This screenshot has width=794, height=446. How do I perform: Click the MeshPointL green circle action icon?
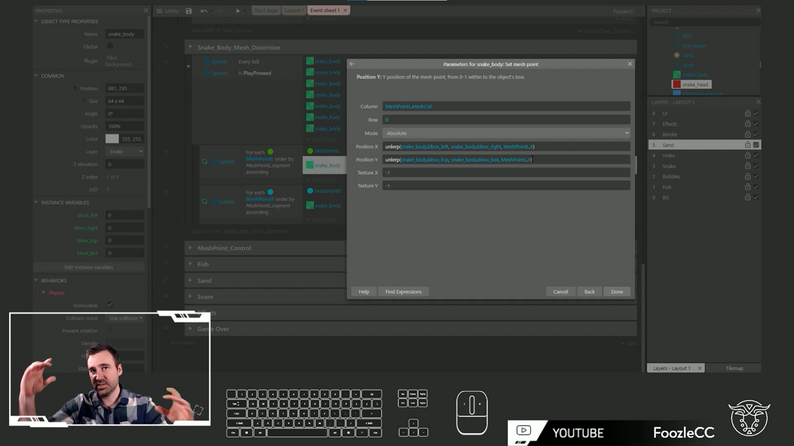[x=310, y=151]
